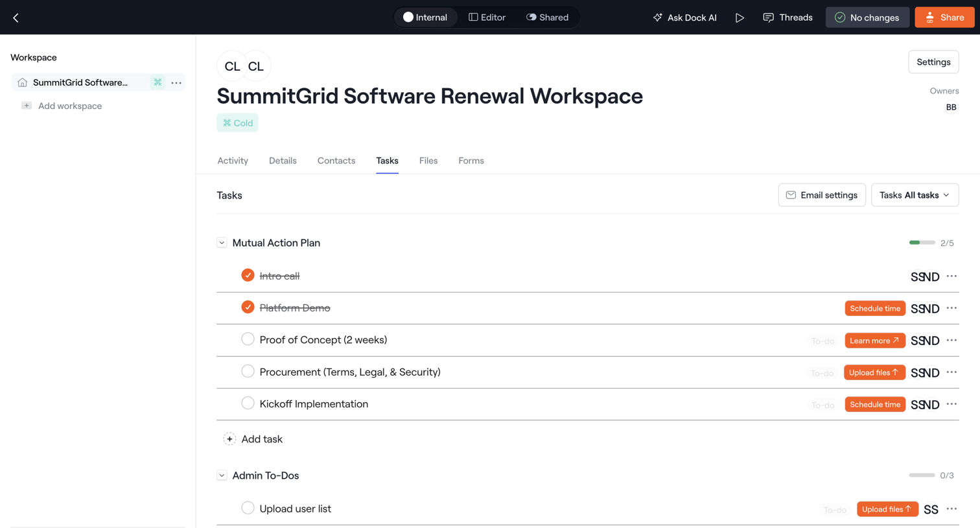This screenshot has height=528, width=980.
Task: Open To-do status on Proof of Concept
Action: (822, 341)
